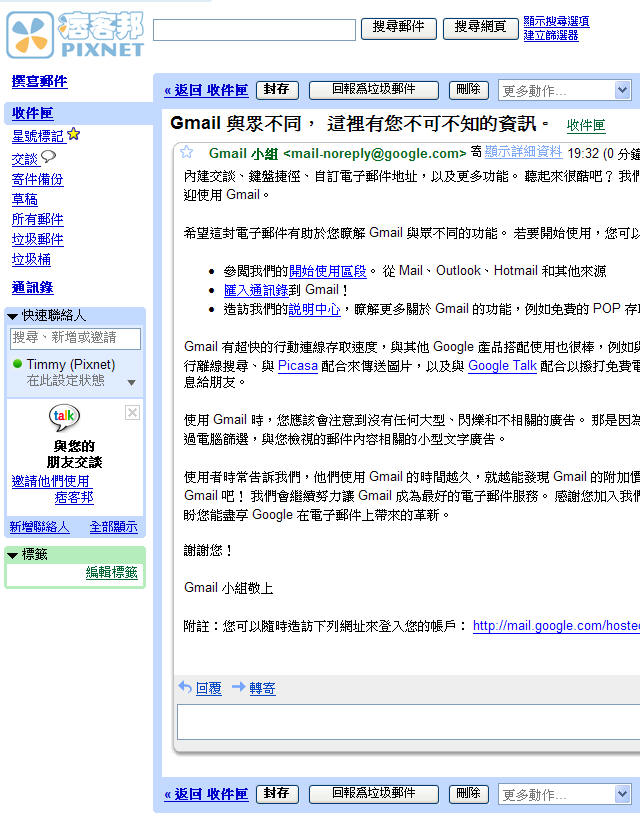Open the 所有郵件 folder
Image resolution: width=640 pixels, height=820 pixels.
click(37, 219)
